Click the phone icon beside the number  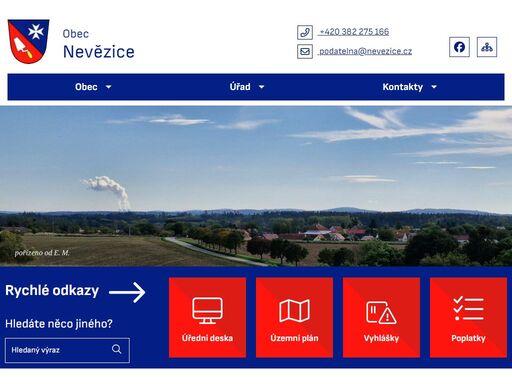coord(305,32)
